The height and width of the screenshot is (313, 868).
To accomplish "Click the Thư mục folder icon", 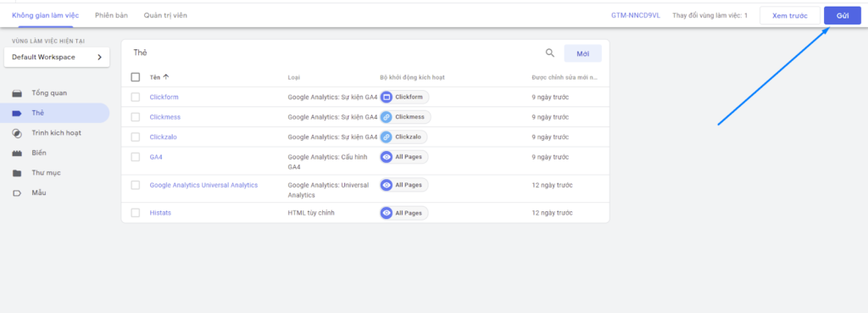I will (17, 173).
